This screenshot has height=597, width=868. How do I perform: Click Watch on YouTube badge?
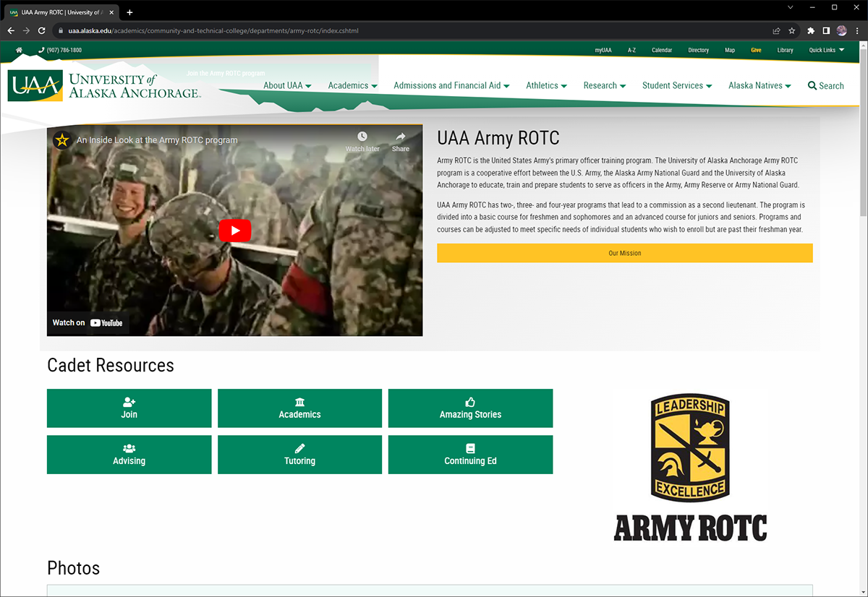click(88, 322)
